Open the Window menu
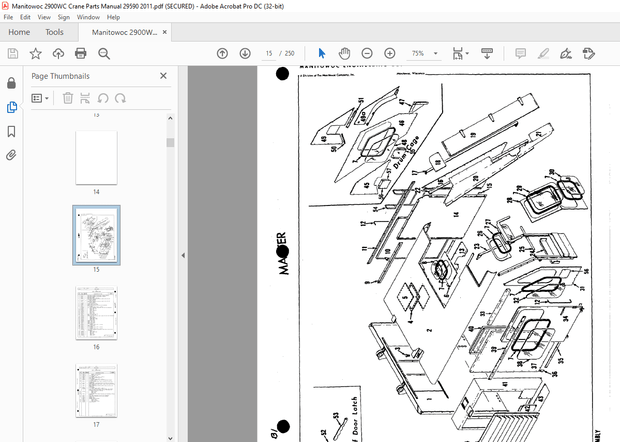Screen dimensions: 620x442 pos(88,17)
